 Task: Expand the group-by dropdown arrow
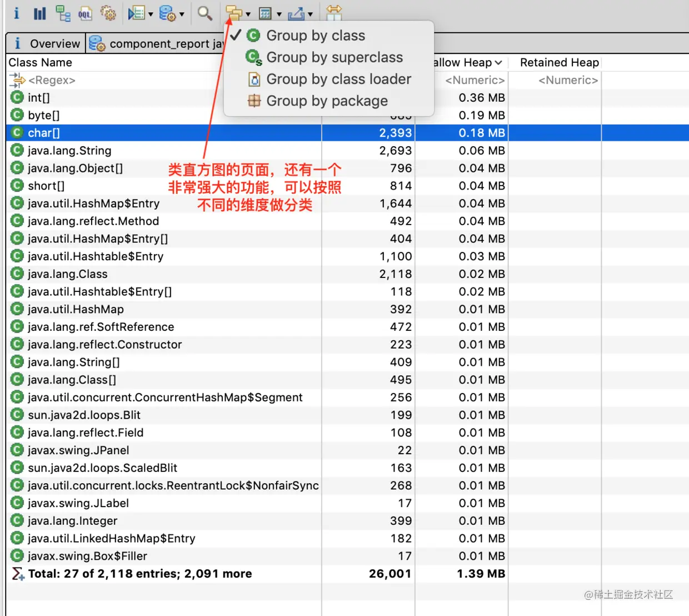coord(248,14)
